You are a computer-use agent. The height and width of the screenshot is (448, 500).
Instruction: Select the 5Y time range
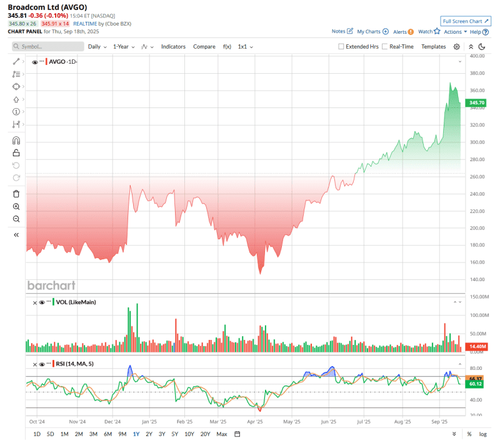[174, 434]
